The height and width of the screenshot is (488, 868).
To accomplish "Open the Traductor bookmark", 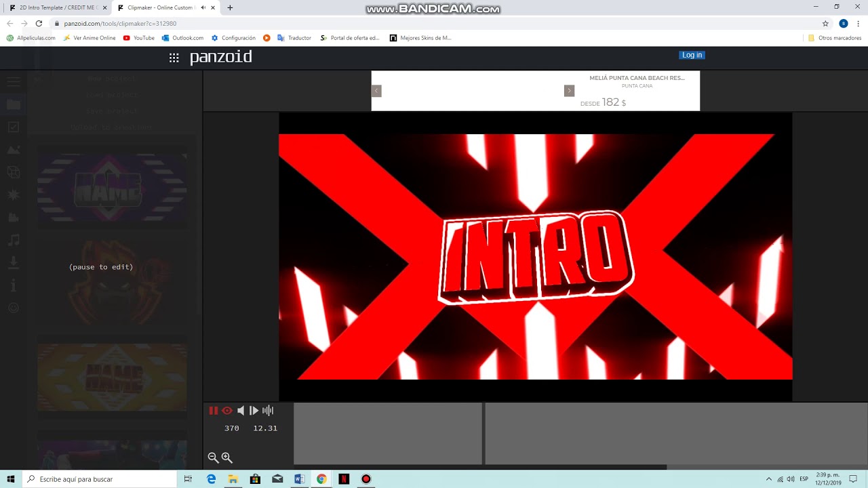I will (294, 38).
